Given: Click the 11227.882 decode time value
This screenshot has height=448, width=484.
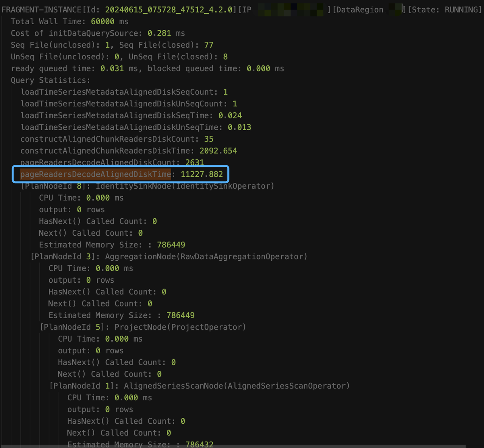Looking at the screenshot, I should click(202, 174).
